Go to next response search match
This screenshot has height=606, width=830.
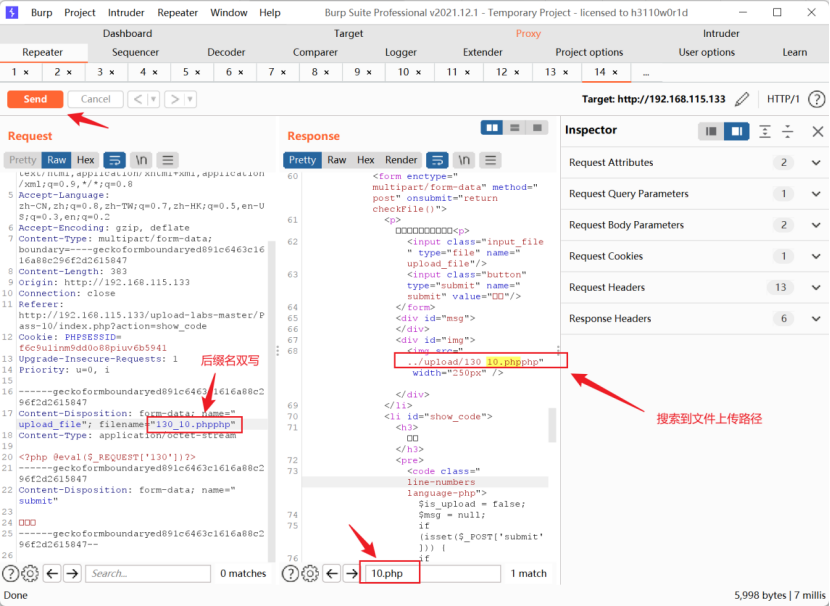[x=351, y=573]
